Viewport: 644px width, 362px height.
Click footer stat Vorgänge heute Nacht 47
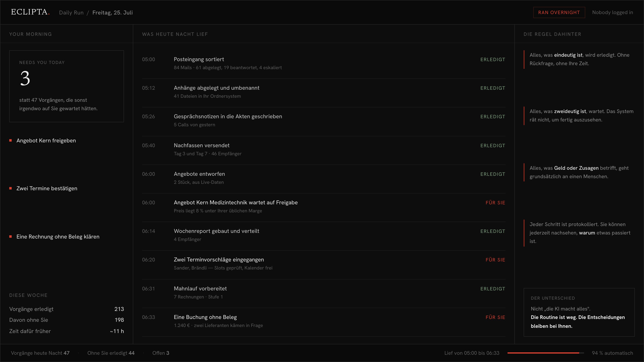(x=40, y=353)
